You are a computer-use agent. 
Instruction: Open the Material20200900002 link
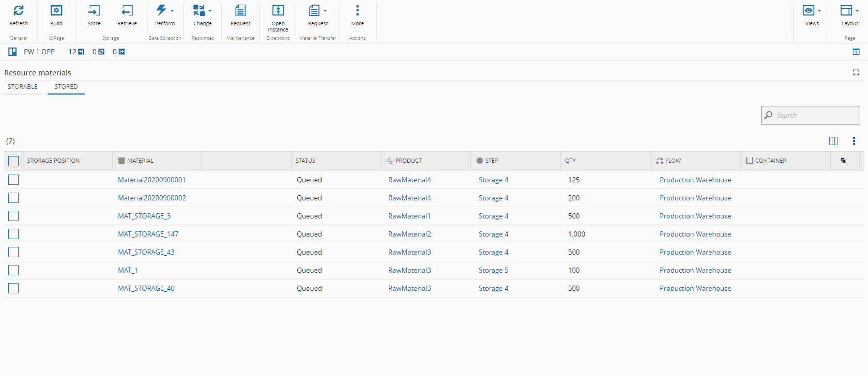tap(152, 198)
